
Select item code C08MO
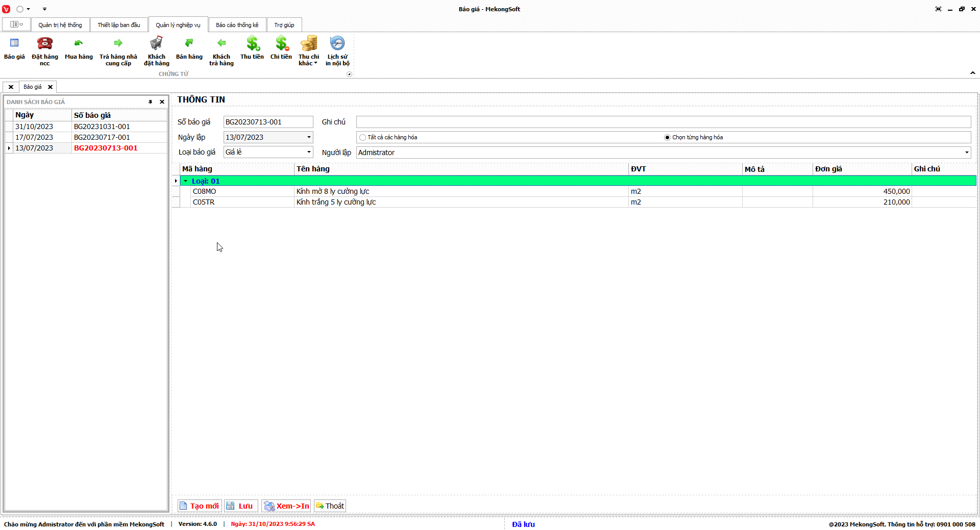coord(242,191)
